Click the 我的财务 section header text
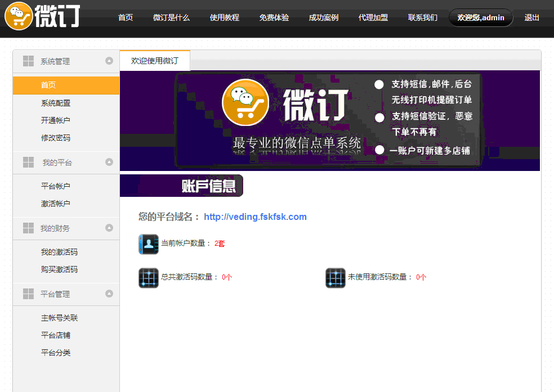The height and width of the screenshot is (392, 554). coord(55,228)
